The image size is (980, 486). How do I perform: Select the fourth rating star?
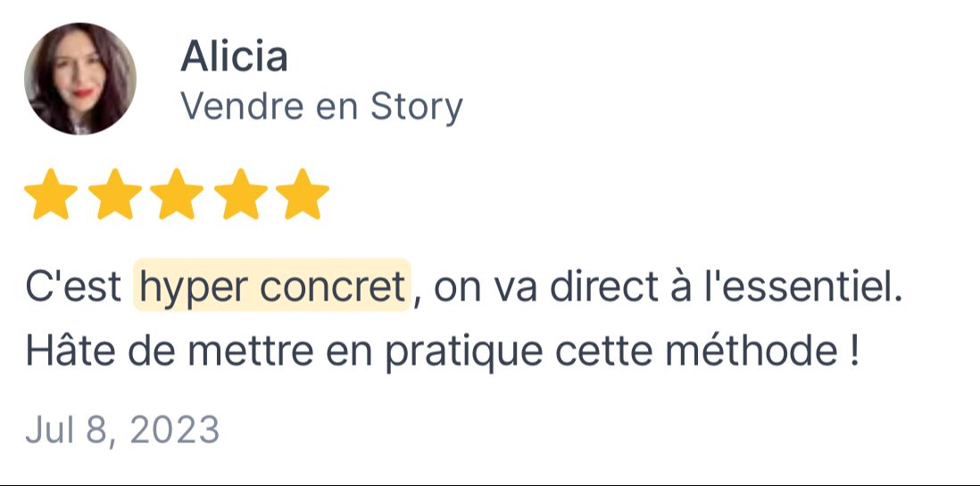(x=240, y=194)
